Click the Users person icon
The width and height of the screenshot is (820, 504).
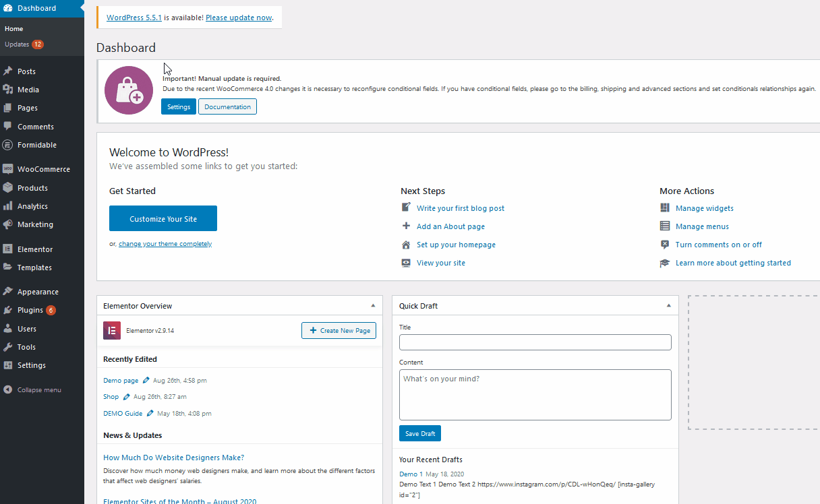8,328
